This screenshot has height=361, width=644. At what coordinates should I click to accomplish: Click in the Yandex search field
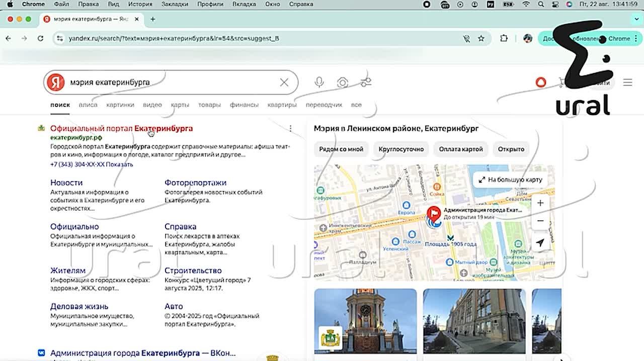(x=171, y=82)
